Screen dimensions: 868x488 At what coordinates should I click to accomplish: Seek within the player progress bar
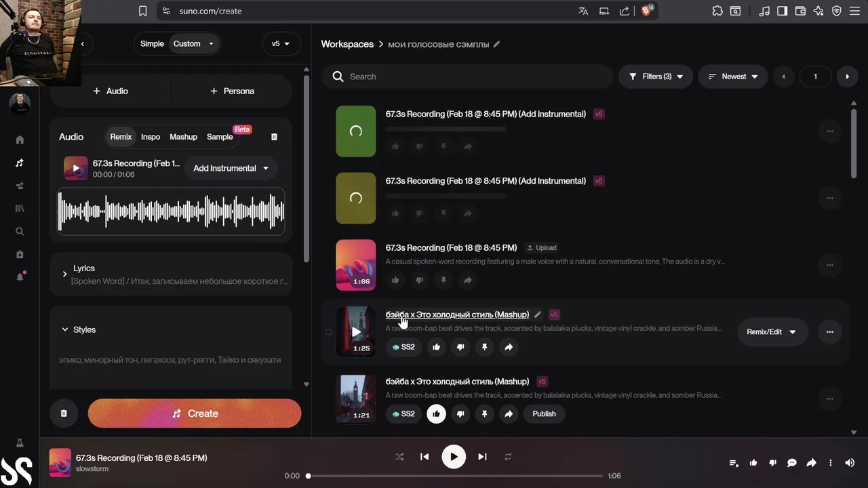click(x=454, y=476)
